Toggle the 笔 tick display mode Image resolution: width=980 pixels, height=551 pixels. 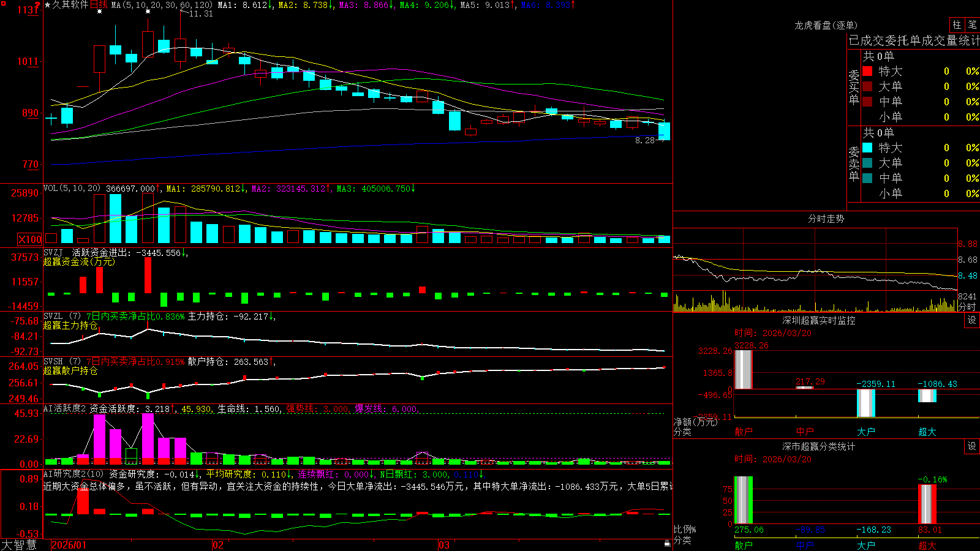(x=972, y=25)
